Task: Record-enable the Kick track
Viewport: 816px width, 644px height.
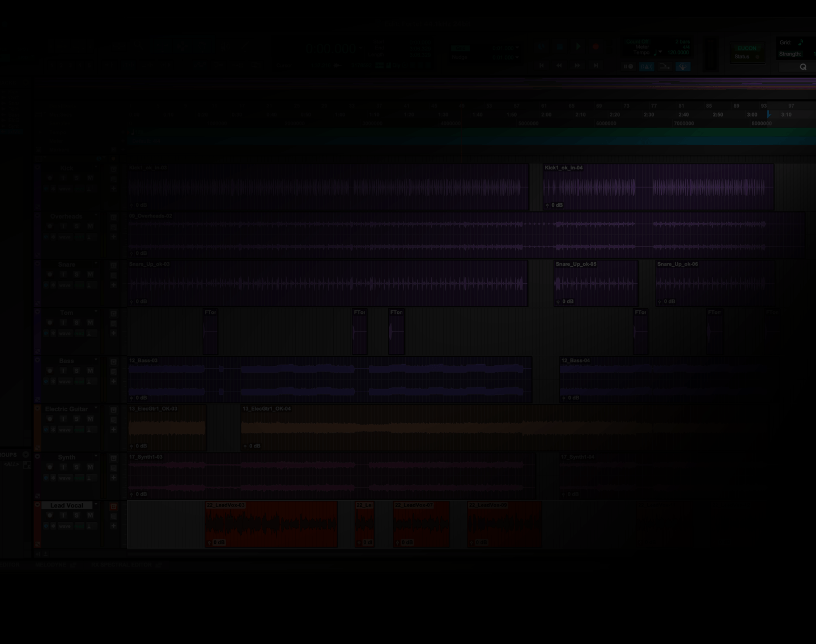Action: click(50, 178)
